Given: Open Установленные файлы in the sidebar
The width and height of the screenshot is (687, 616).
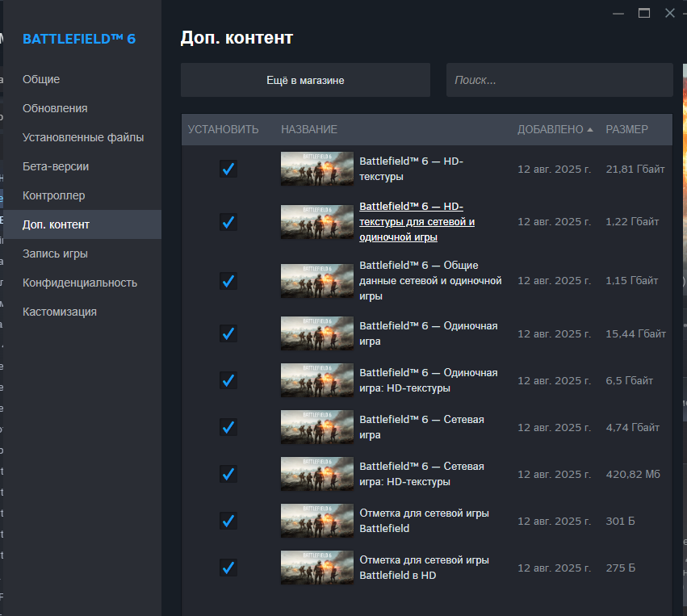Looking at the screenshot, I should point(82,137).
